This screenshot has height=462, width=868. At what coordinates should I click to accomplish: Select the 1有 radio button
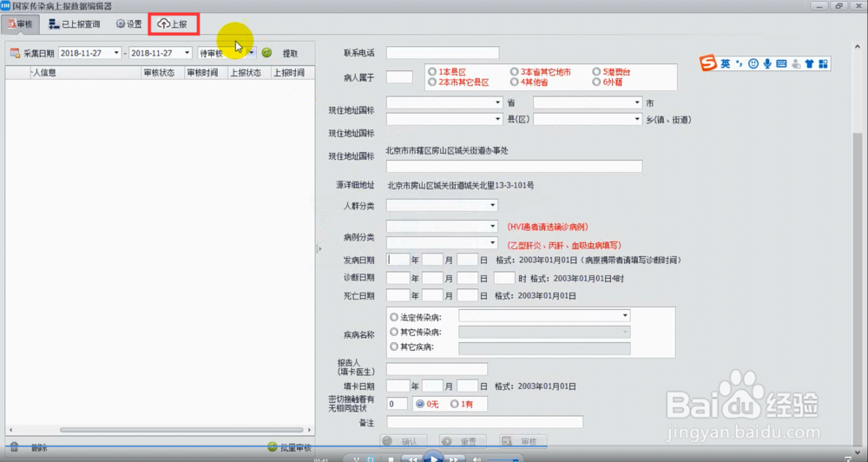(x=455, y=405)
